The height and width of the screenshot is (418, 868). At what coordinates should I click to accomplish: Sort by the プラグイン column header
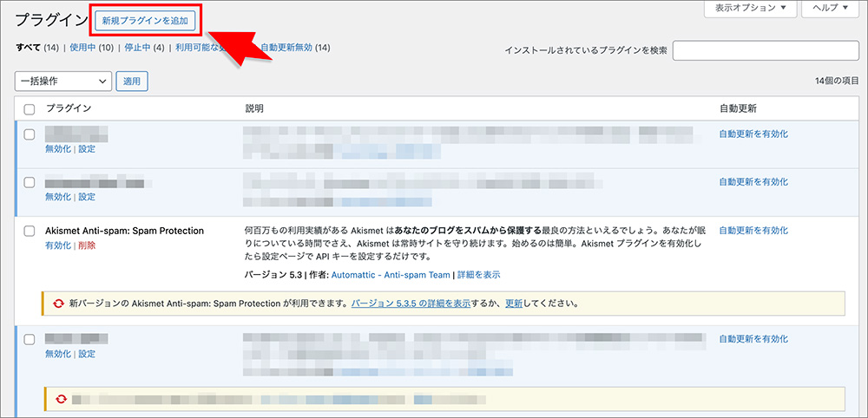point(69,109)
